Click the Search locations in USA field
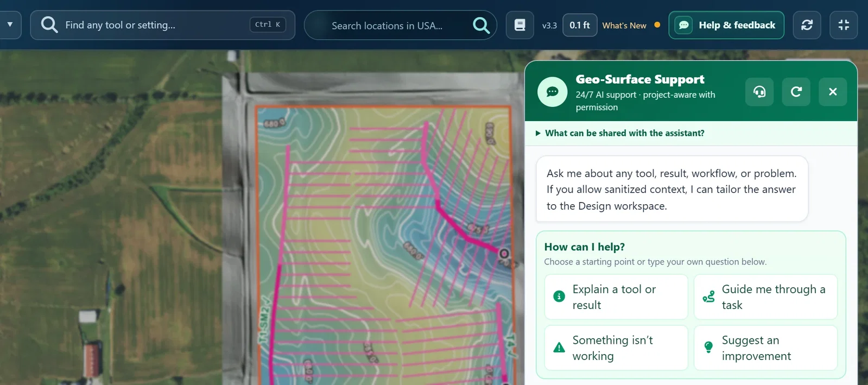868x385 pixels. [x=400, y=26]
